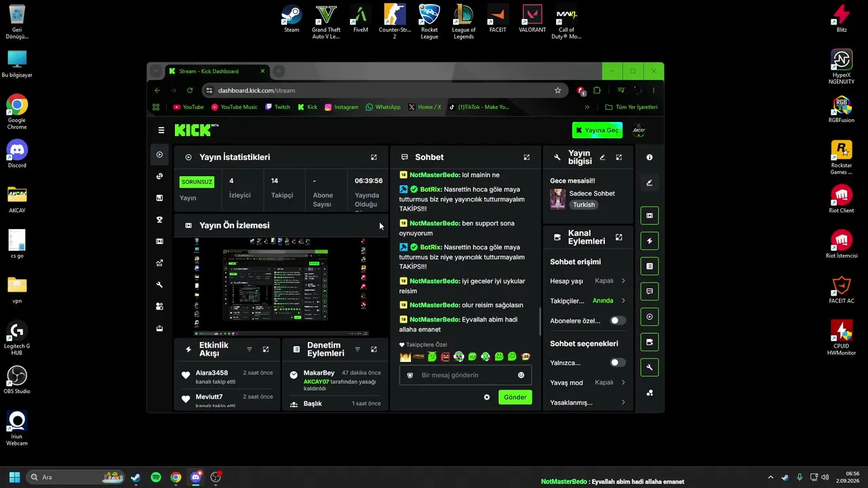Viewport: 868px width, 488px height.
Task: Edit stream info with Yayın bilgisi pencil
Action: [x=602, y=157]
